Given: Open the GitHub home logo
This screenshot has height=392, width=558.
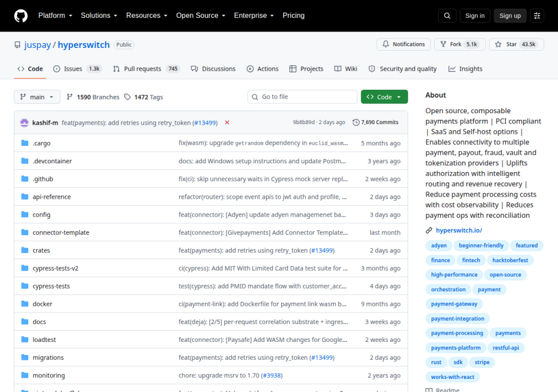Looking at the screenshot, I should [x=21, y=16].
